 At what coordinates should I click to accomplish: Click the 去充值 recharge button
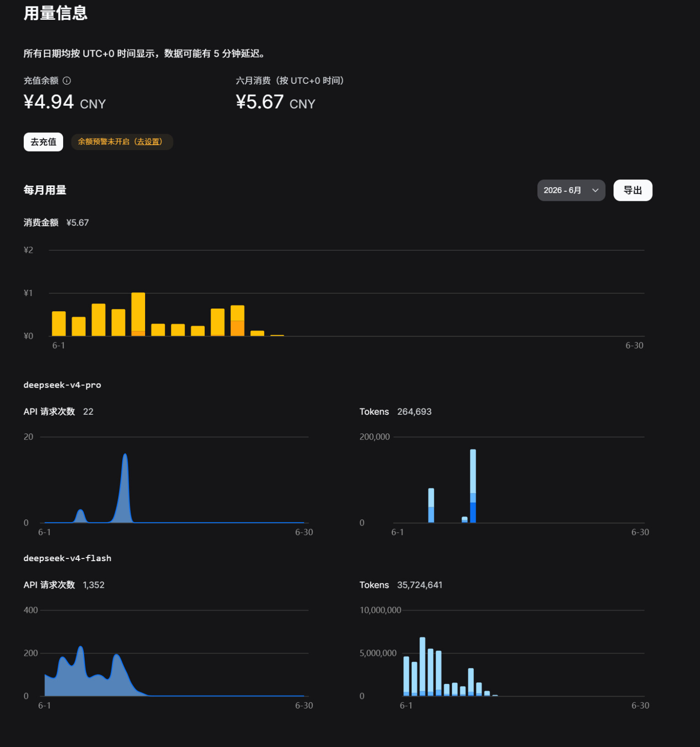coord(43,142)
